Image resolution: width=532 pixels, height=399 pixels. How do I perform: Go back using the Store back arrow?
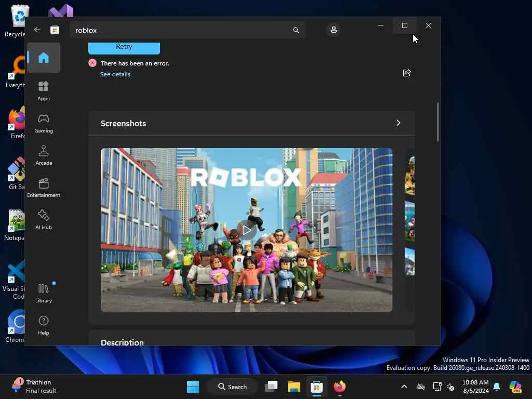coord(37,30)
